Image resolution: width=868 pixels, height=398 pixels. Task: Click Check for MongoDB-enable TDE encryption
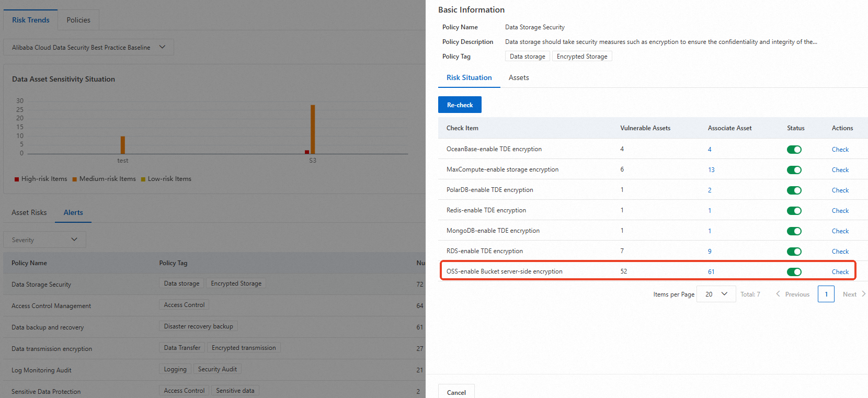coord(840,231)
